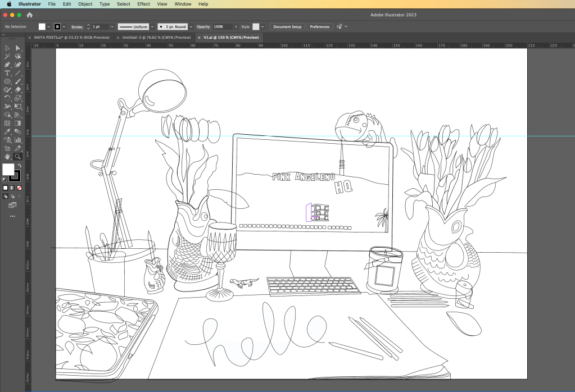Select the Magic Wand tool
Screen dimensions: 575x392
pyautogui.click(x=7, y=56)
